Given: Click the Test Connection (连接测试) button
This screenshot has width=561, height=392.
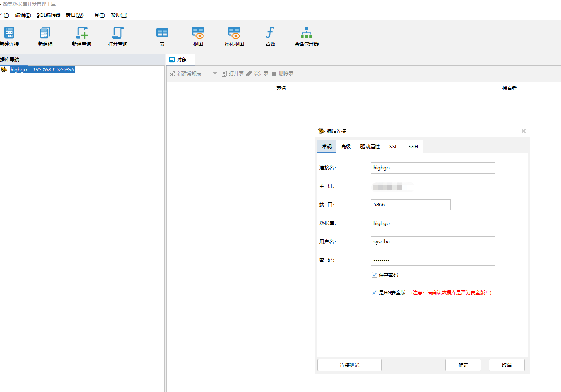Looking at the screenshot, I should 350,365.
